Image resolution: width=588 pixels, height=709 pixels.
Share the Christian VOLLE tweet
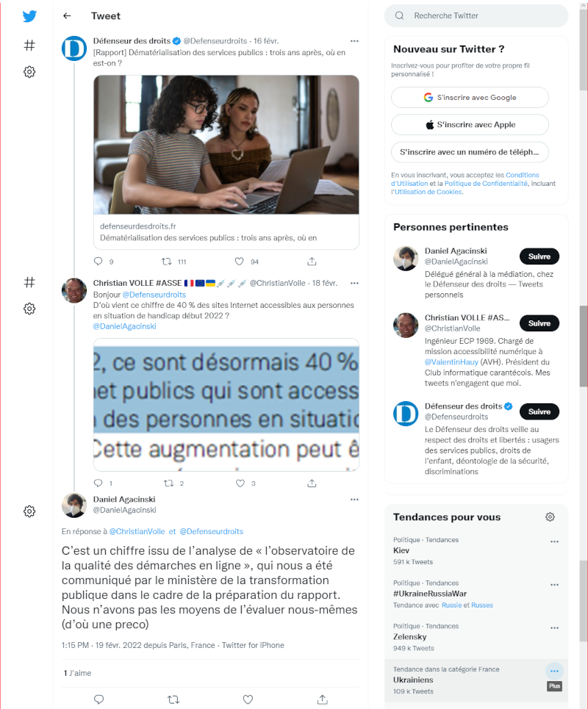[x=312, y=483]
